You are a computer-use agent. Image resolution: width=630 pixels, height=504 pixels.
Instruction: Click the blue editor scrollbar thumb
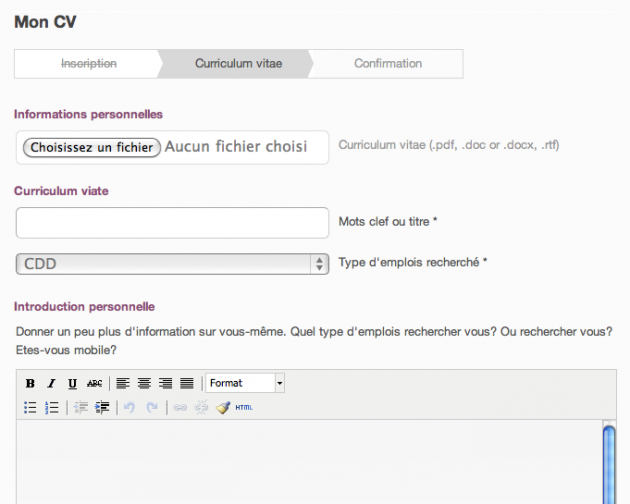(x=609, y=464)
